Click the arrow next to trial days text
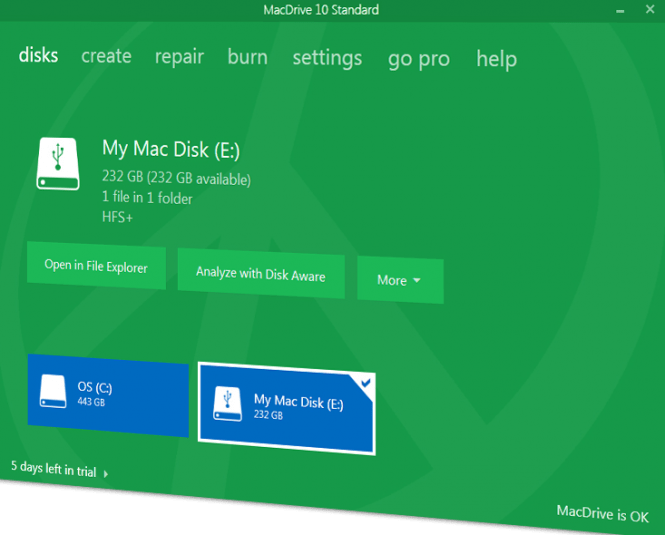Screen dimensions: 665x535 (x=106, y=473)
